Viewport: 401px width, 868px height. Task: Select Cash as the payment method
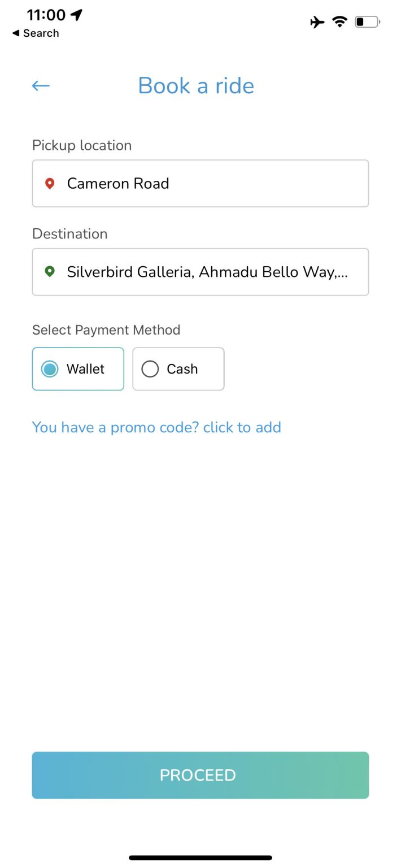pyautogui.click(x=178, y=369)
